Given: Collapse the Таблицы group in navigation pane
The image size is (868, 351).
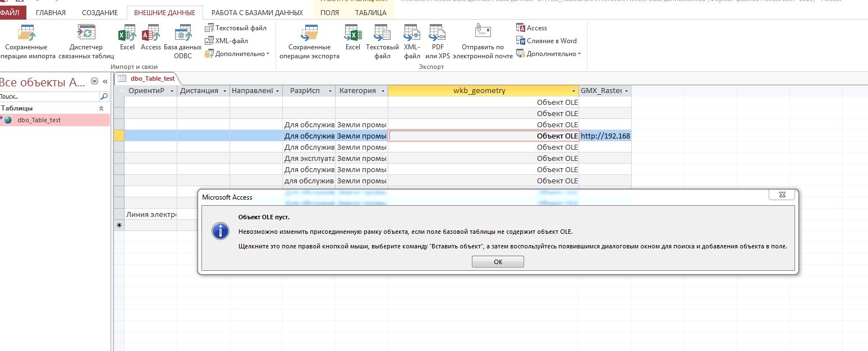Looking at the screenshot, I should pyautogui.click(x=101, y=108).
